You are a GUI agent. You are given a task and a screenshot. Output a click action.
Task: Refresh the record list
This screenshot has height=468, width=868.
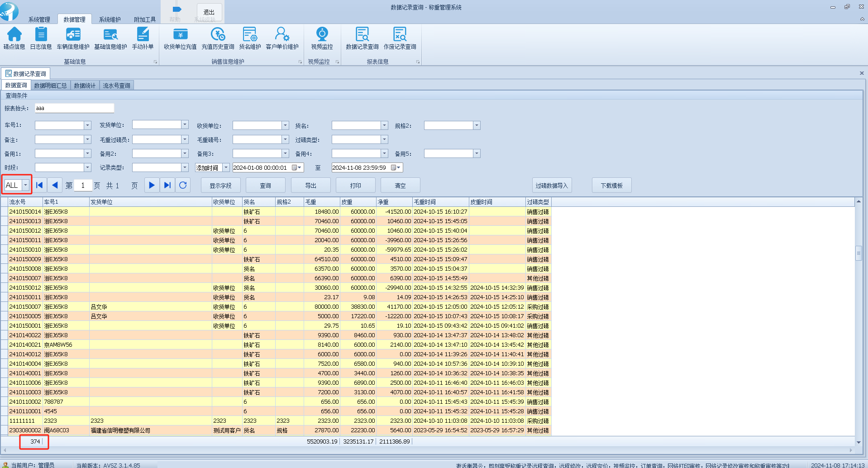coord(183,185)
